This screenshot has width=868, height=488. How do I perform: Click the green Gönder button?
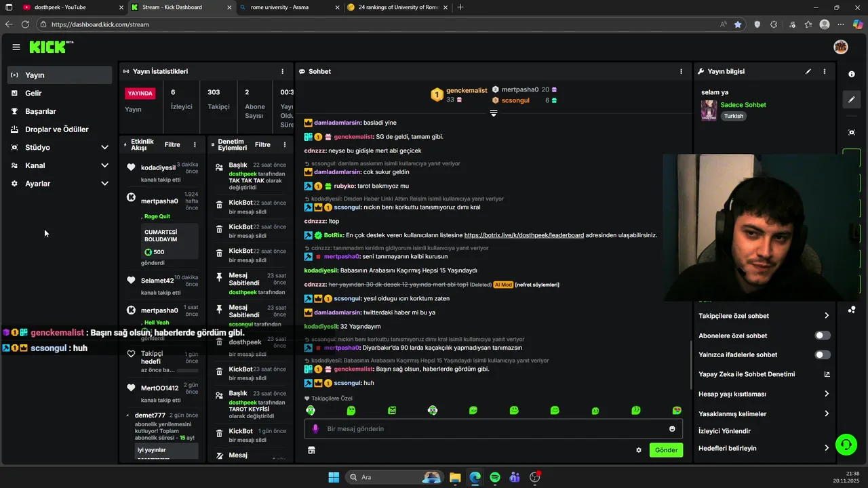[666, 450]
